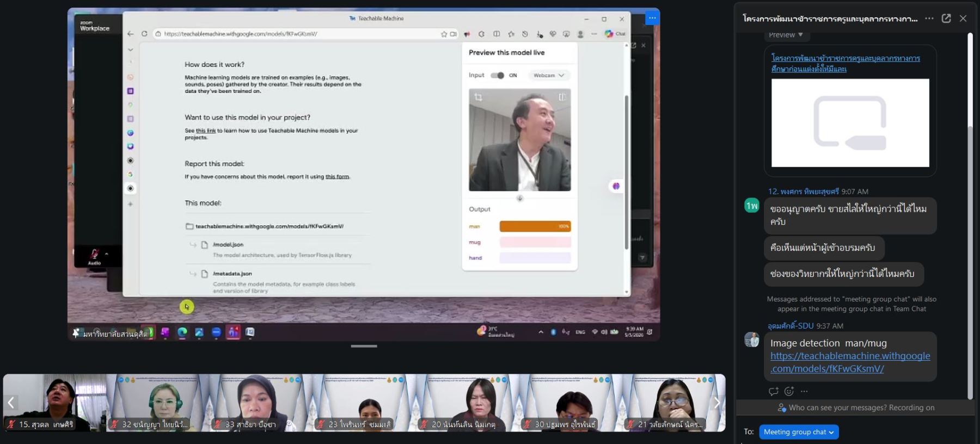Select participant video '30 ปฐมพร อู่รพันธ์'
Viewport: 980px width, 444px height.
pyautogui.click(x=571, y=403)
